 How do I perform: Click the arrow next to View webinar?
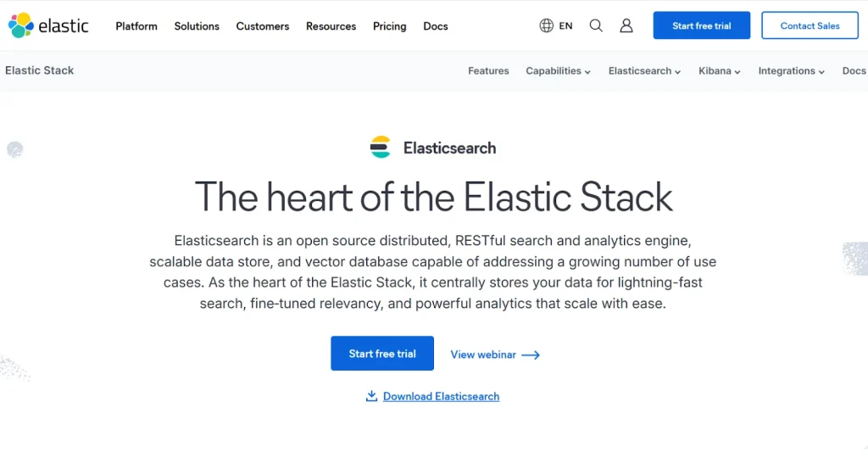531,355
